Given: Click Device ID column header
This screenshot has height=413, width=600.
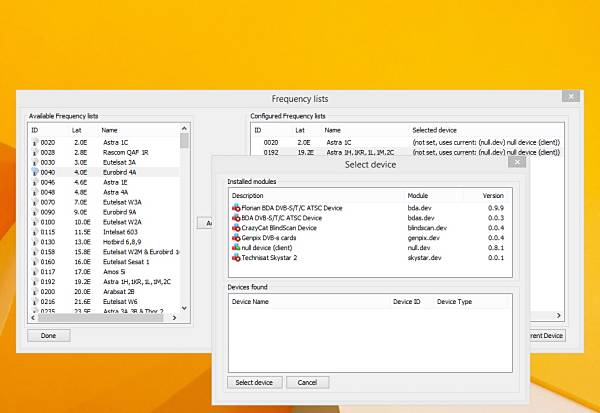Looking at the screenshot, I should coord(411,302).
